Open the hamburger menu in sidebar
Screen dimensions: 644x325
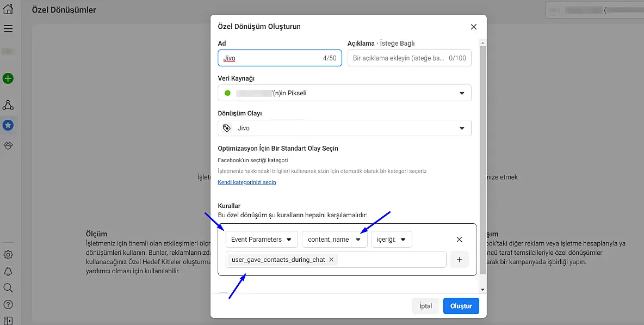pos(8,29)
